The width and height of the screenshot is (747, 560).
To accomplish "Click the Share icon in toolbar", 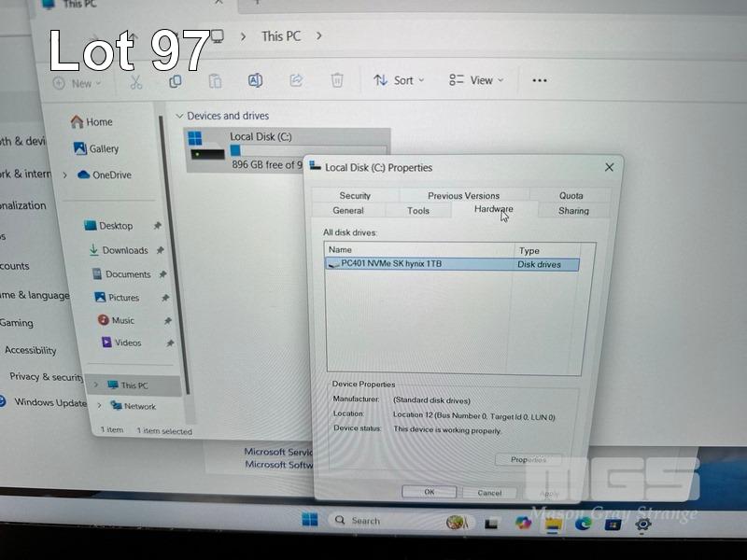I will pyautogui.click(x=296, y=81).
